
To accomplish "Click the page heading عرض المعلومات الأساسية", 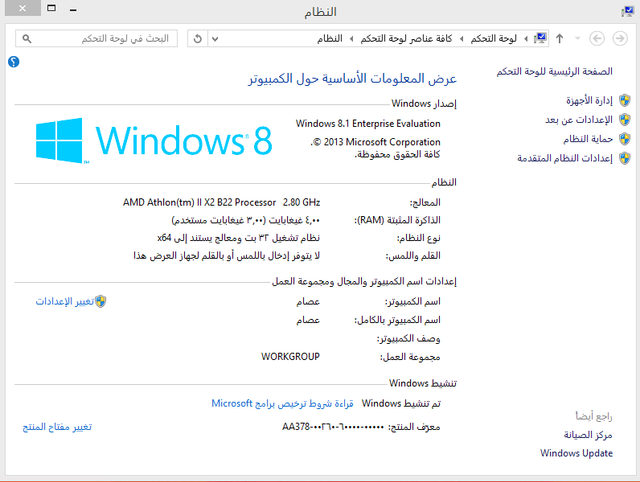I will (352, 78).
